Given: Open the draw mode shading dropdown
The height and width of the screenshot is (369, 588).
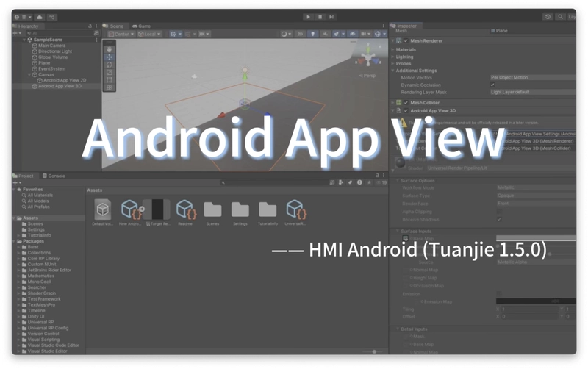Looking at the screenshot, I should 286,34.
